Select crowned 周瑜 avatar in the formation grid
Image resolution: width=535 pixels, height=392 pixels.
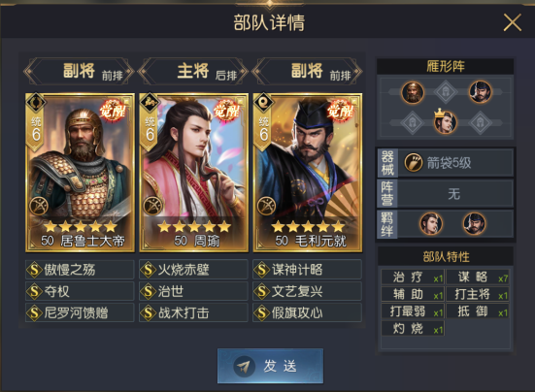[x=446, y=122]
